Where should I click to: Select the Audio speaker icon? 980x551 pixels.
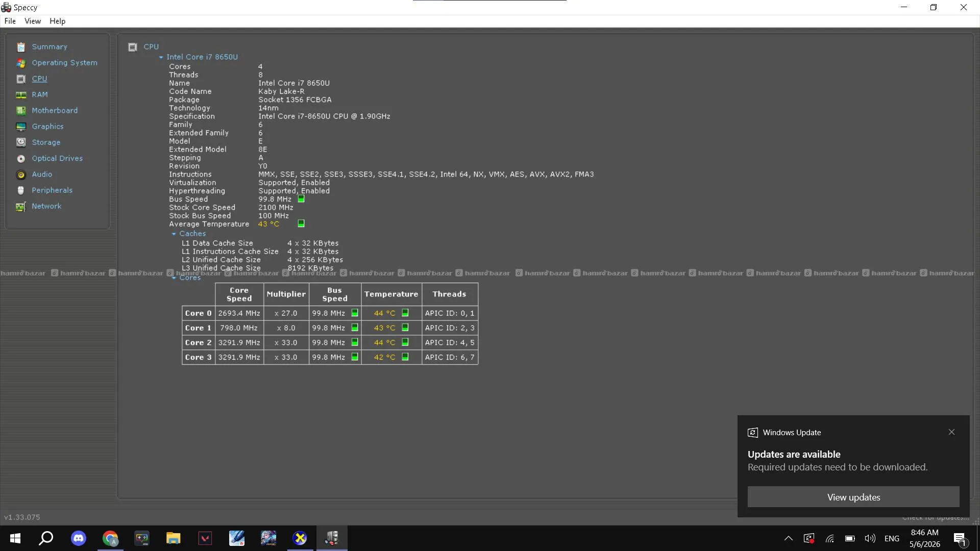pyautogui.click(x=21, y=174)
